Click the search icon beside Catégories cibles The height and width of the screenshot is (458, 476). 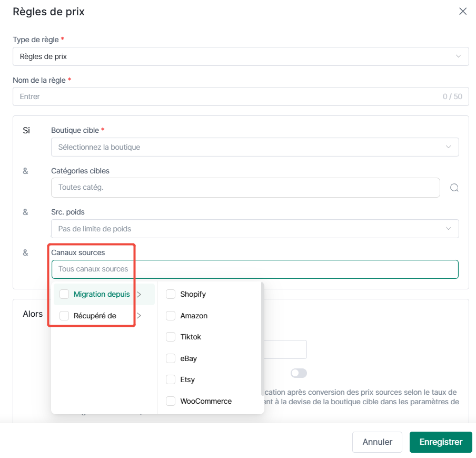click(454, 188)
